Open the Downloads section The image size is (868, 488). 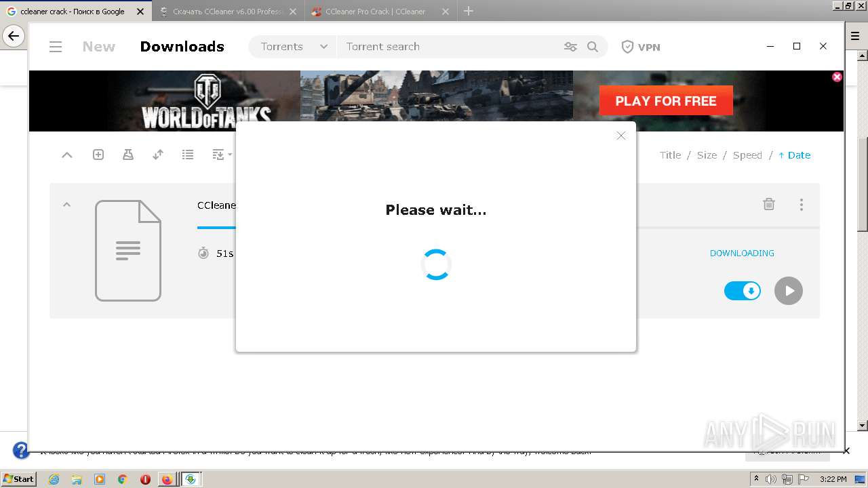[x=182, y=47]
